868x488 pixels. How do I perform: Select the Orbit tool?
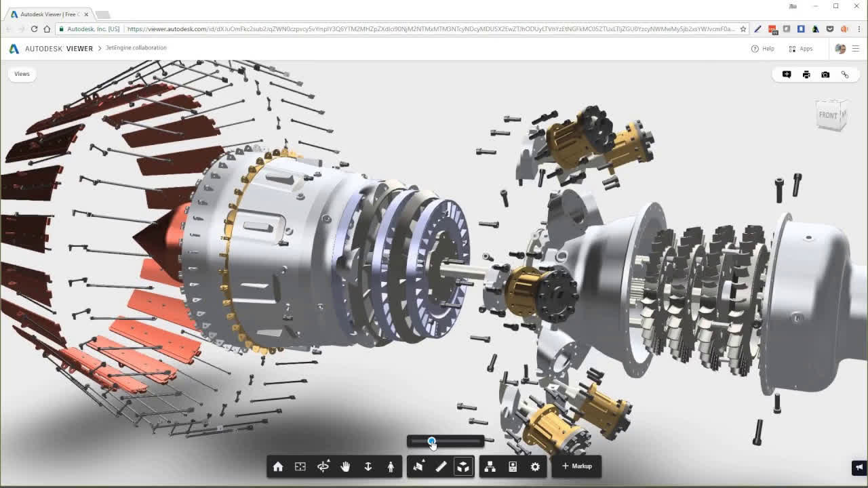coord(323,466)
